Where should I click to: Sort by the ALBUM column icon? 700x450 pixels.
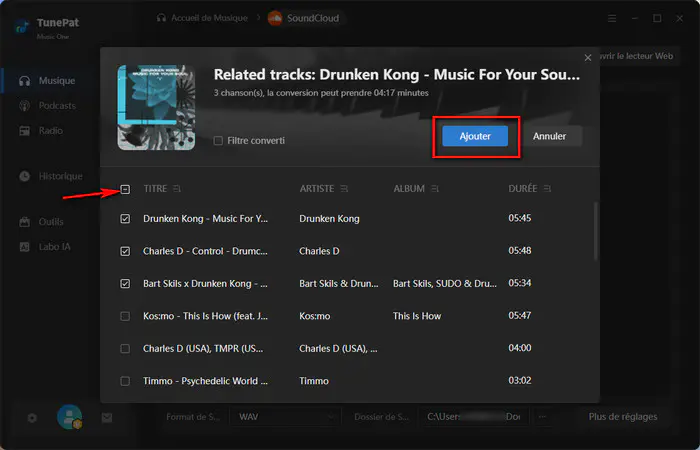435,189
